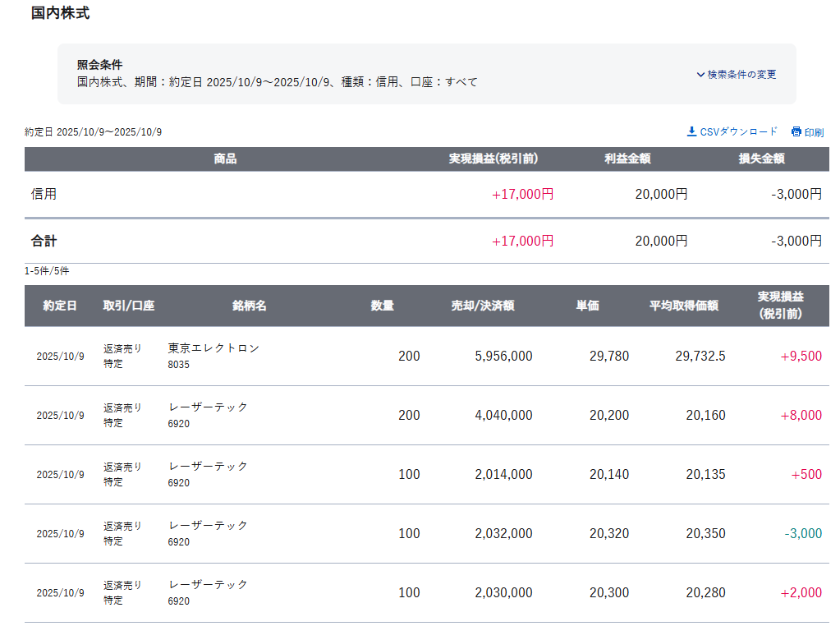Click the 国内株式 page heading
Image resolution: width=840 pixels, height=626 pixels.
tap(60, 13)
